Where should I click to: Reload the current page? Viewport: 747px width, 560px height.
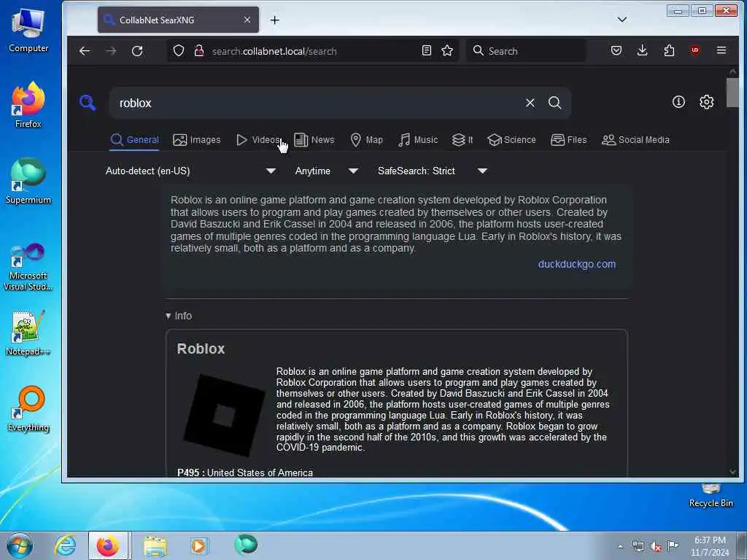pyautogui.click(x=137, y=51)
